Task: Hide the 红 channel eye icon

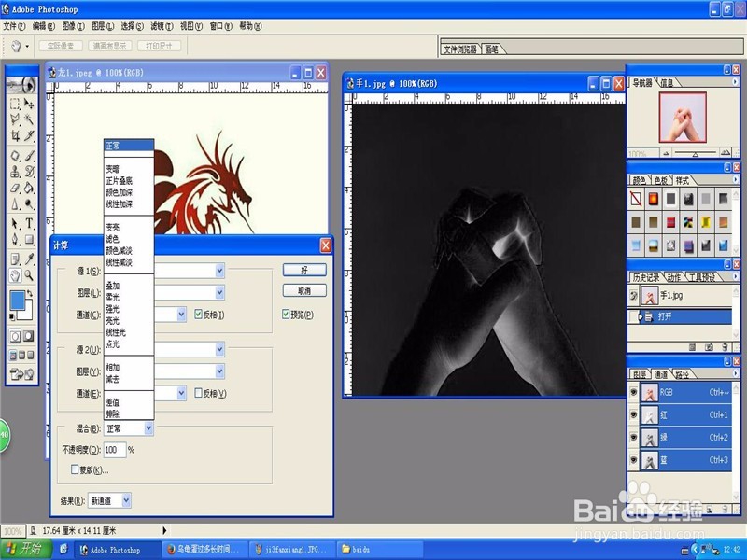Action: click(634, 414)
